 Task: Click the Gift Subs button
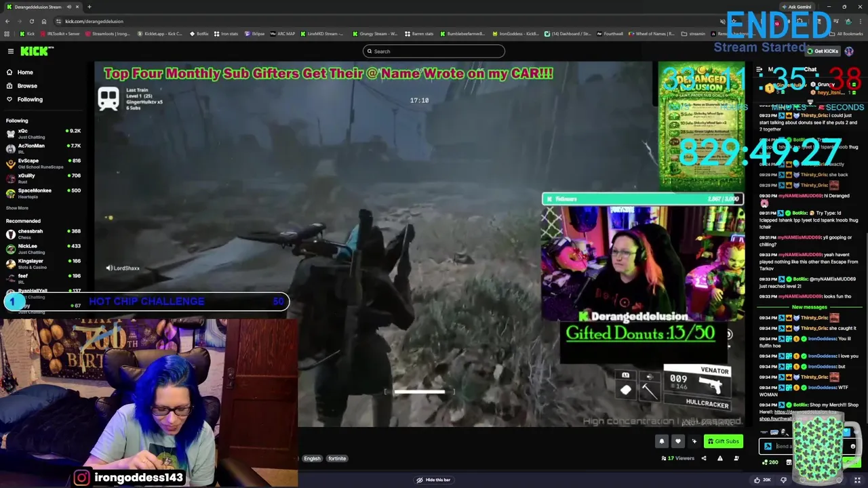tap(722, 441)
